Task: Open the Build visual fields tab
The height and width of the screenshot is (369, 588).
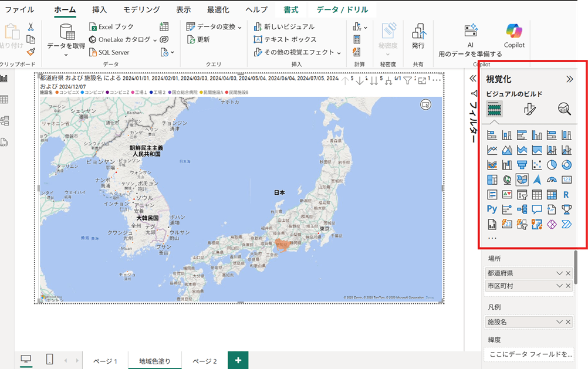Action: pos(495,109)
